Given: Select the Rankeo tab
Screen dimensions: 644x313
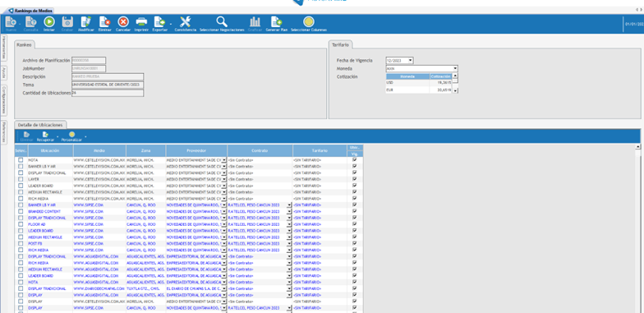Looking at the screenshot, I should pos(25,44).
